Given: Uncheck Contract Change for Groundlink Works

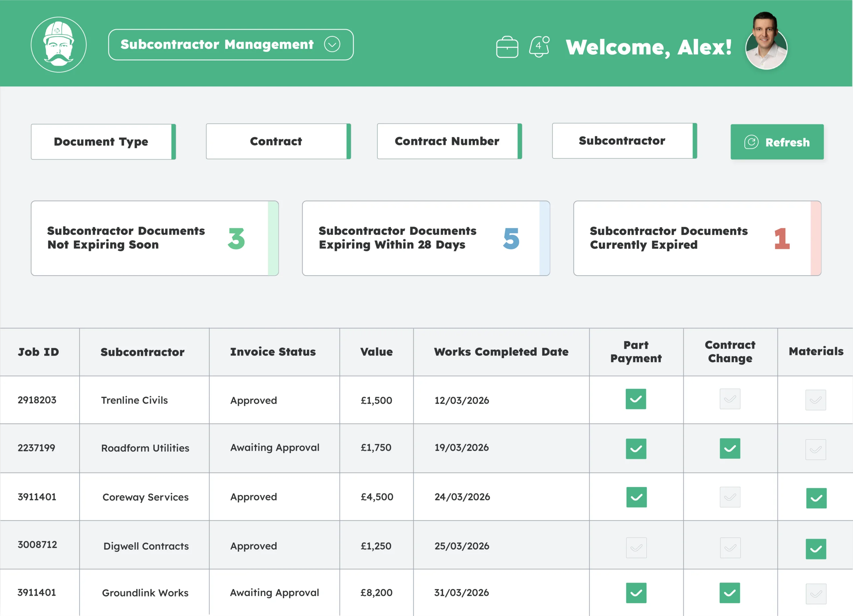Looking at the screenshot, I should (x=730, y=593).
